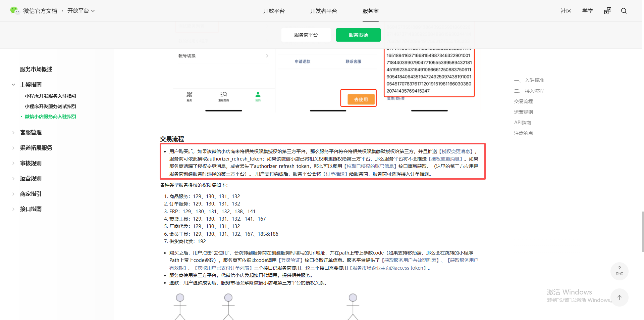Open the 获取服务用户有效期列表 link
Screen dimensions: 644x320
pyautogui.click(x=410, y=260)
